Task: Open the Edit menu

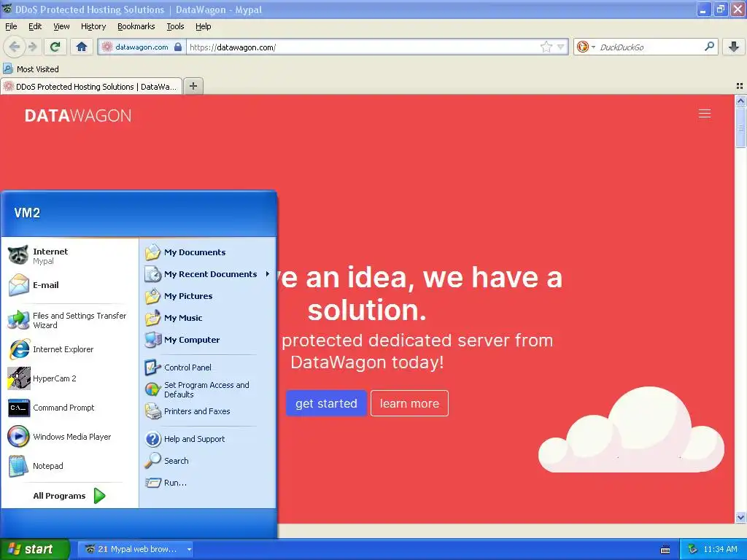Action: [35, 26]
